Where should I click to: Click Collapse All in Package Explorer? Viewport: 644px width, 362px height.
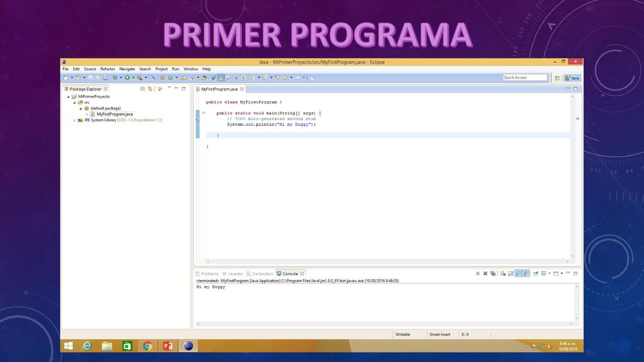pos(143,89)
